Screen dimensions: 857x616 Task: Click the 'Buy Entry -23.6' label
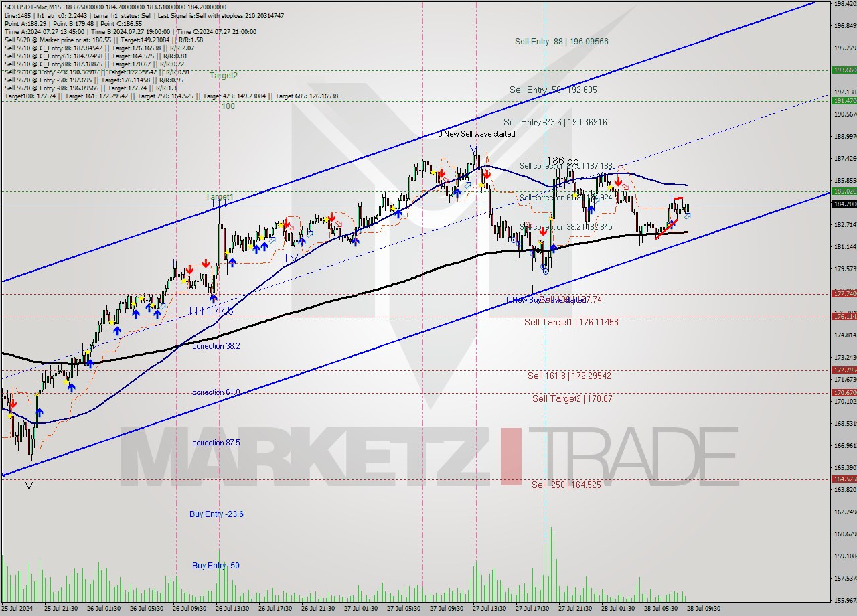point(216,514)
